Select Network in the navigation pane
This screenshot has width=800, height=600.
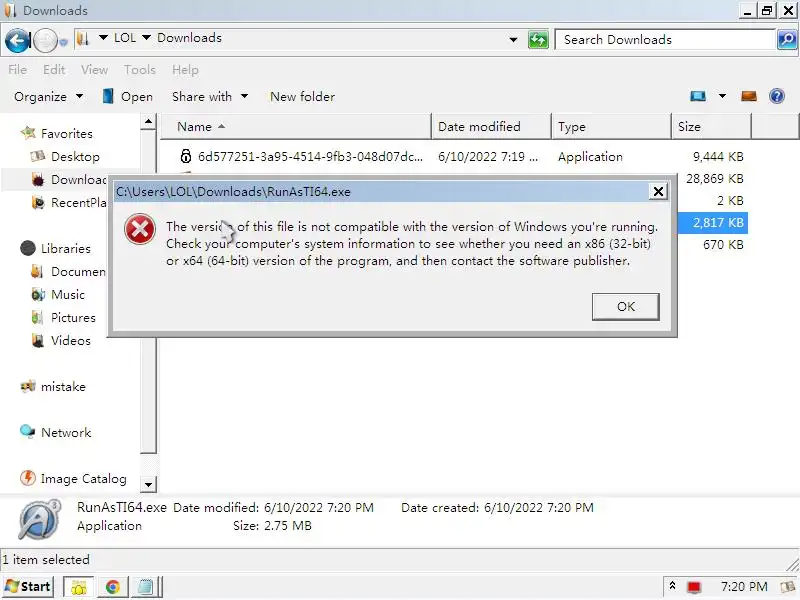tap(66, 433)
